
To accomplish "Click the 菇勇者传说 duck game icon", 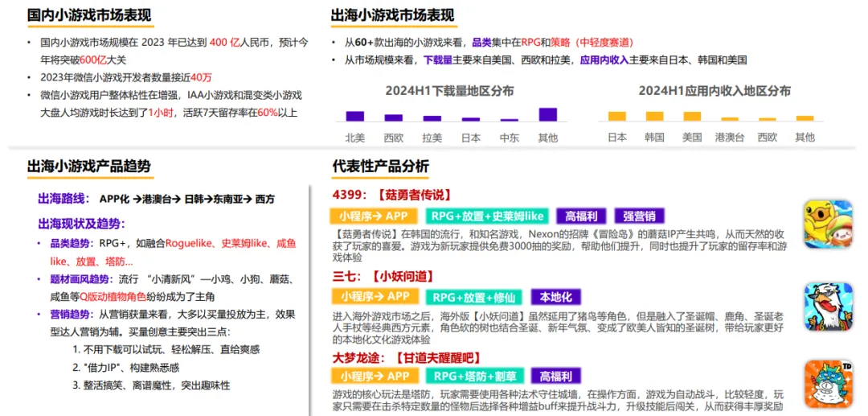I will pyautogui.click(x=828, y=224).
